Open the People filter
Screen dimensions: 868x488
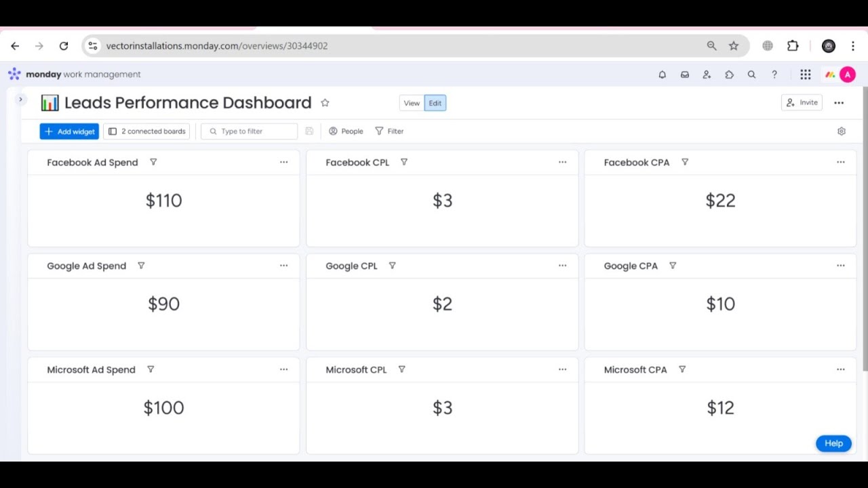(x=346, y=131)
